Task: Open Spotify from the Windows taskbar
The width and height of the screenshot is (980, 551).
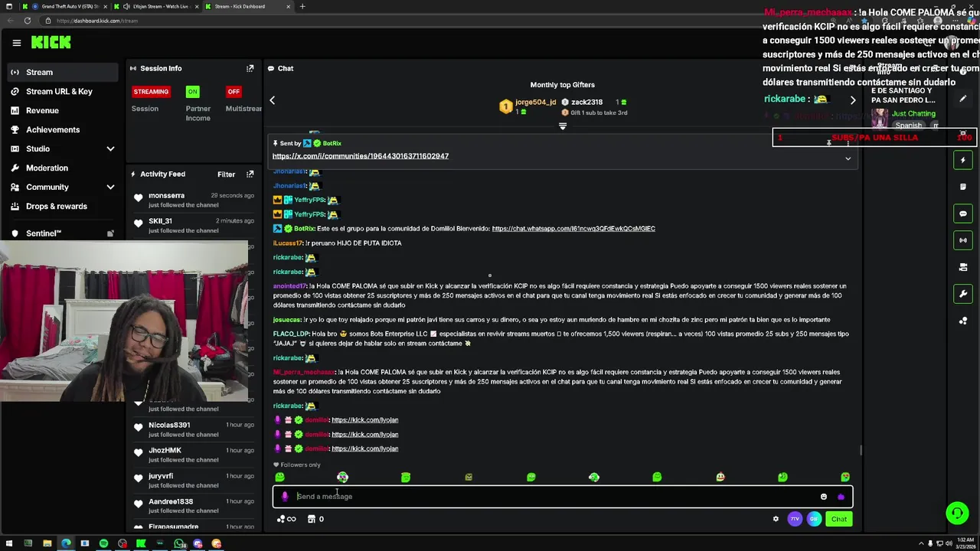Action: 103,543
